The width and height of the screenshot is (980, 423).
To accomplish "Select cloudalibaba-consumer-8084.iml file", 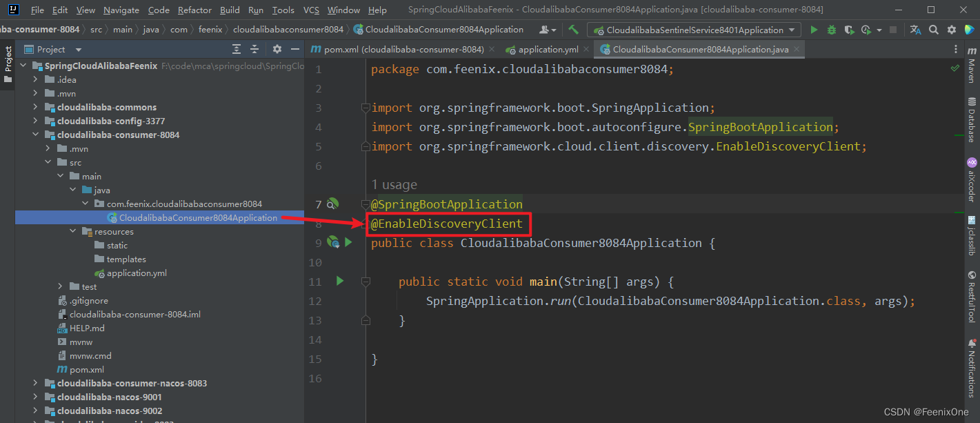I will 134,314.
